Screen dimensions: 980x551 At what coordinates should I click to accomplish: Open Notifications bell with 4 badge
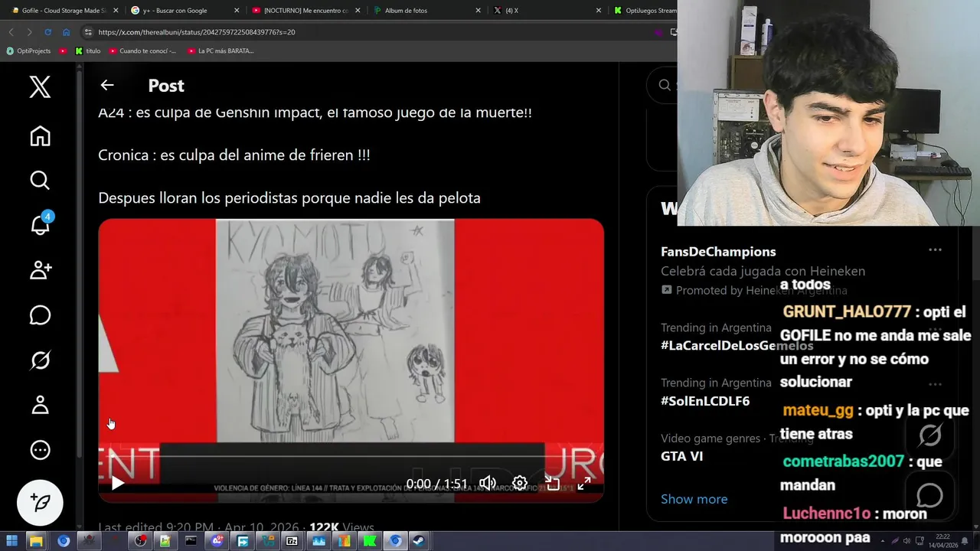pos(40,224)
